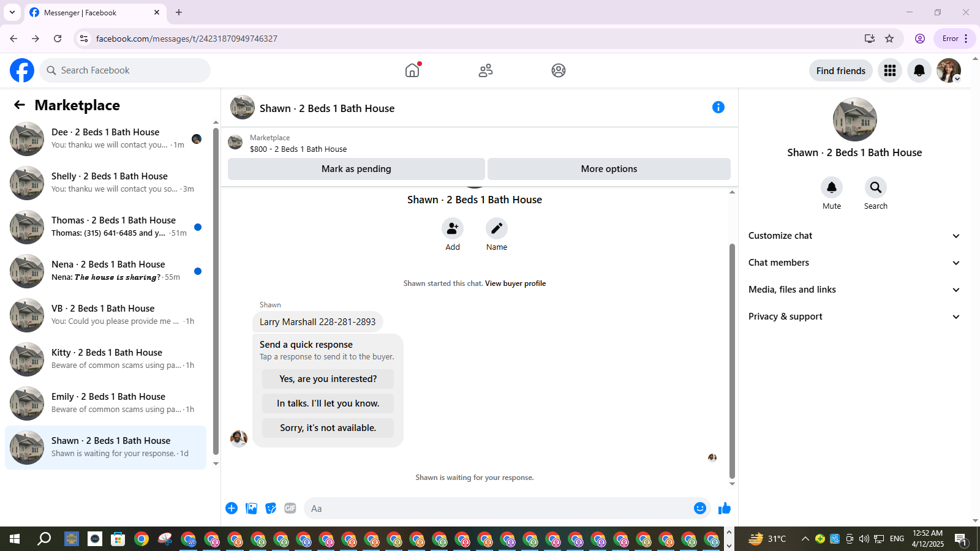Open Chrome Error menu button
Screen dimensions: 980x551
(955, 39)
